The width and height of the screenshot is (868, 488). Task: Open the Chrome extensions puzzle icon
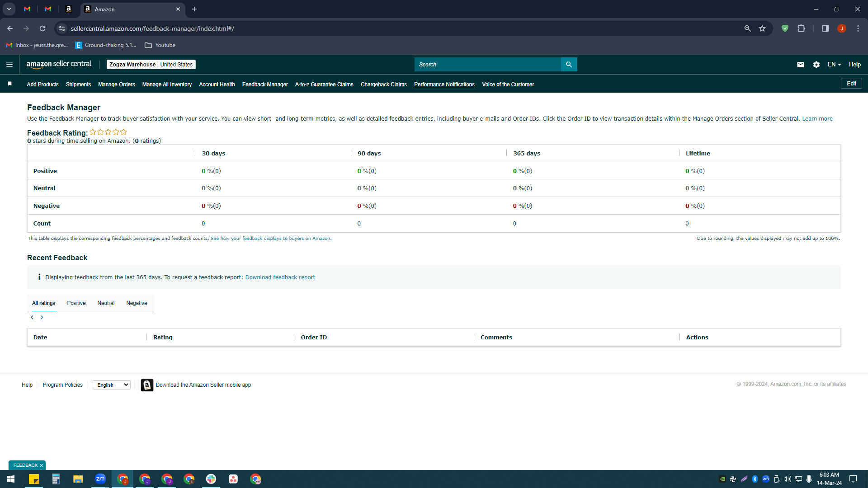pyautogui.click(x=801, y=28)
